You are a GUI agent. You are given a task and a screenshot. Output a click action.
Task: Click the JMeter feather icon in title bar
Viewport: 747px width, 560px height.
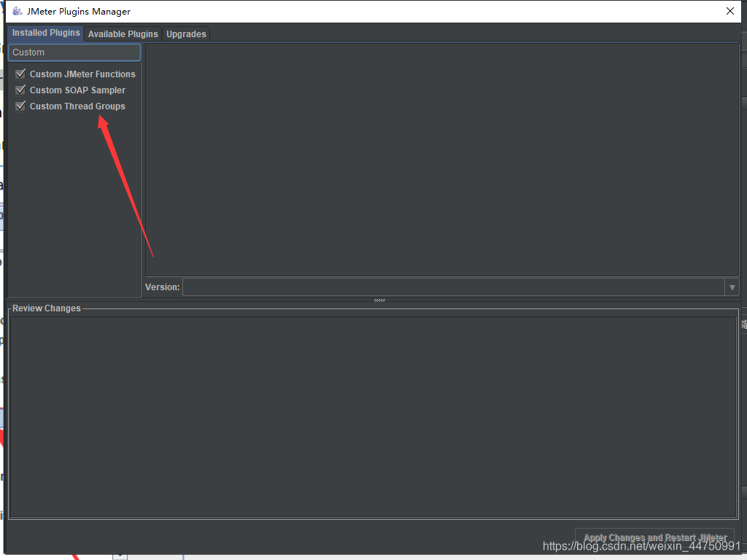pyautogui.click(x=18, y=11)
